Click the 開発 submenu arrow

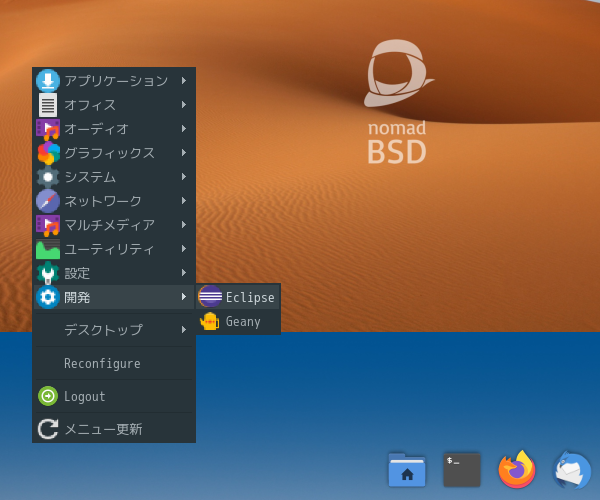tap(184, 296)
